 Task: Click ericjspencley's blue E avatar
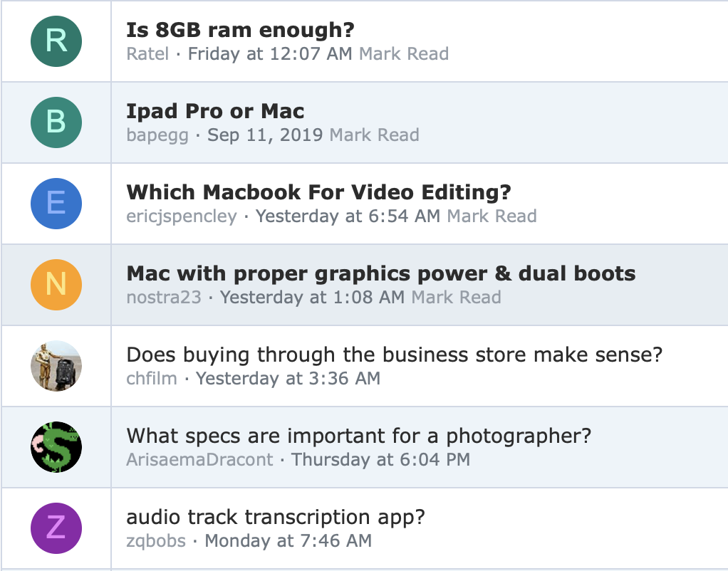[x=56, y=204]
